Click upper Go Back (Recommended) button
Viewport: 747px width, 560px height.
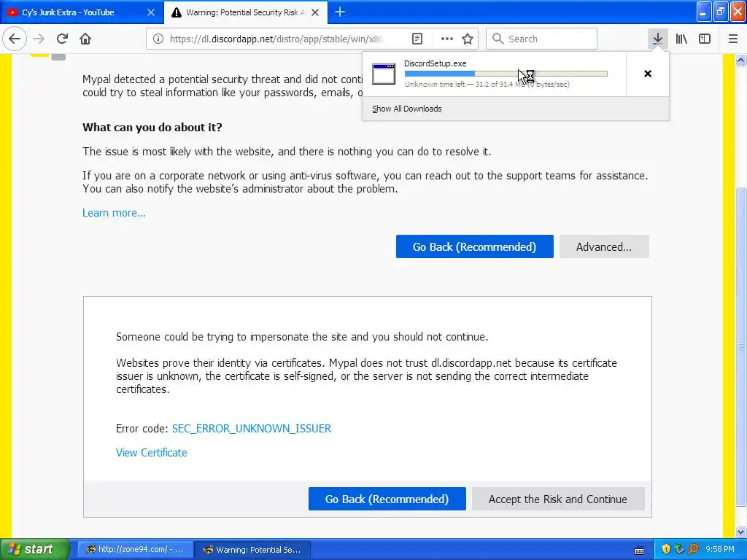(474, 246)
